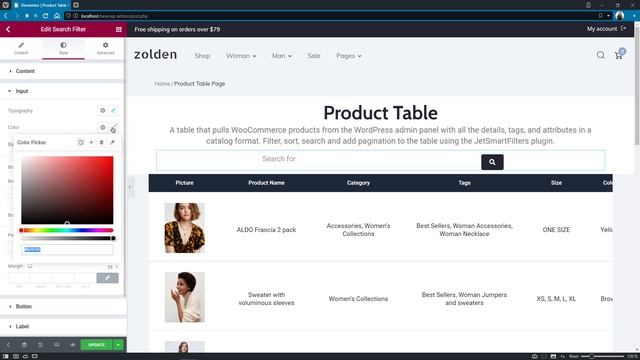The image size is (640, 360).
Task: Click the Home breadcrumb link
Action: pos(162,84)
